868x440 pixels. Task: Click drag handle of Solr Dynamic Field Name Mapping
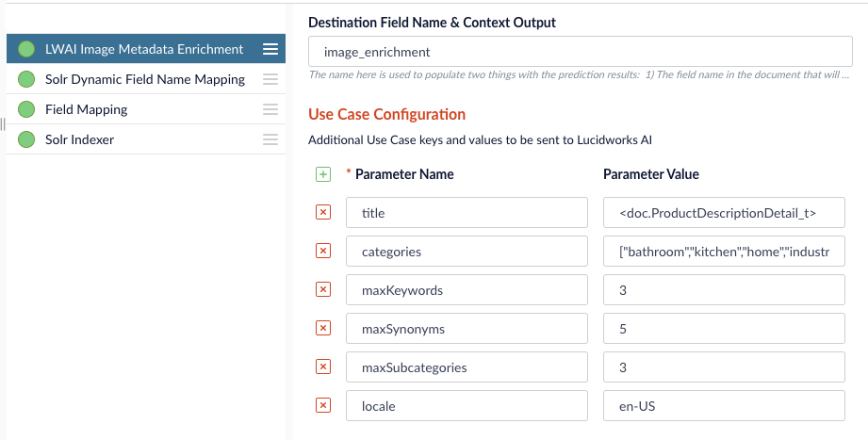270,79
